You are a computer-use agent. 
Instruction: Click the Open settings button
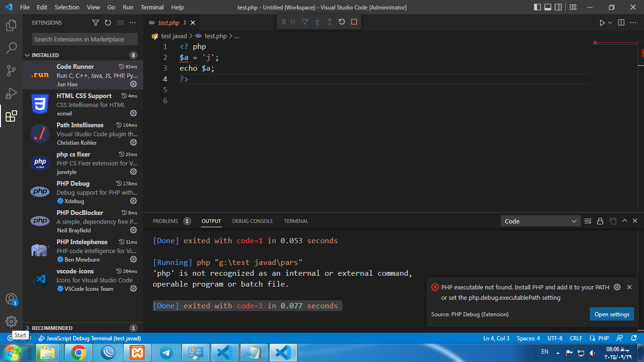(611, 314)
